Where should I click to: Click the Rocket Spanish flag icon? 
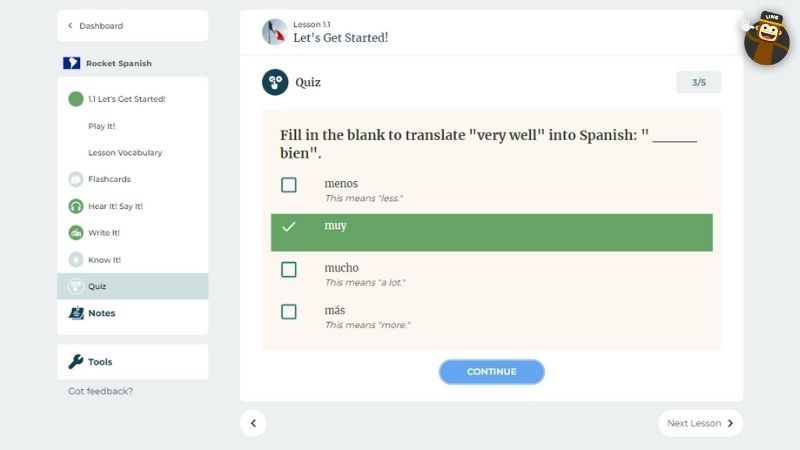tap(71, 63)
